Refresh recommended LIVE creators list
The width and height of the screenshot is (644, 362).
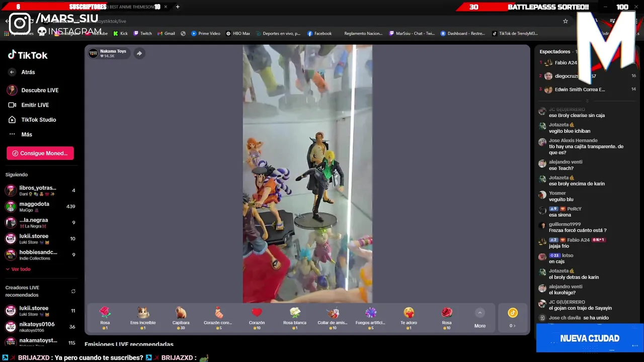[x=73, y=291]
